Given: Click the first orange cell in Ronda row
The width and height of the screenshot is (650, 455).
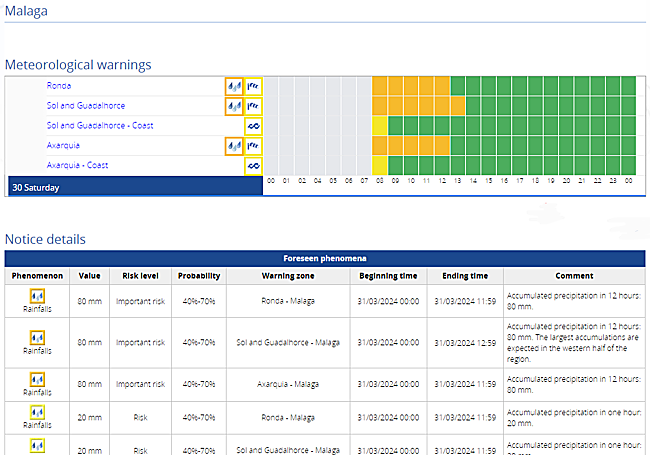Looking at the screenshot, I should (x=380, y=85).
